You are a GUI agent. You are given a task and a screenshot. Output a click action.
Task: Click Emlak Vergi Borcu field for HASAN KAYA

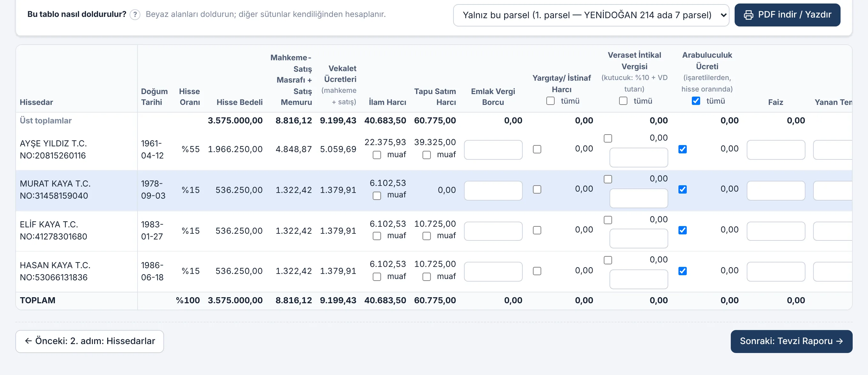493,272
